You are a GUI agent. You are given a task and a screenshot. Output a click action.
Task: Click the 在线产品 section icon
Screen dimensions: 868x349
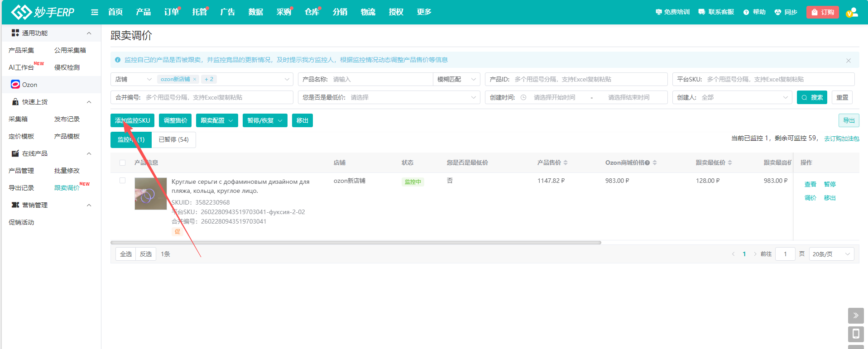[x=15, y=153]
